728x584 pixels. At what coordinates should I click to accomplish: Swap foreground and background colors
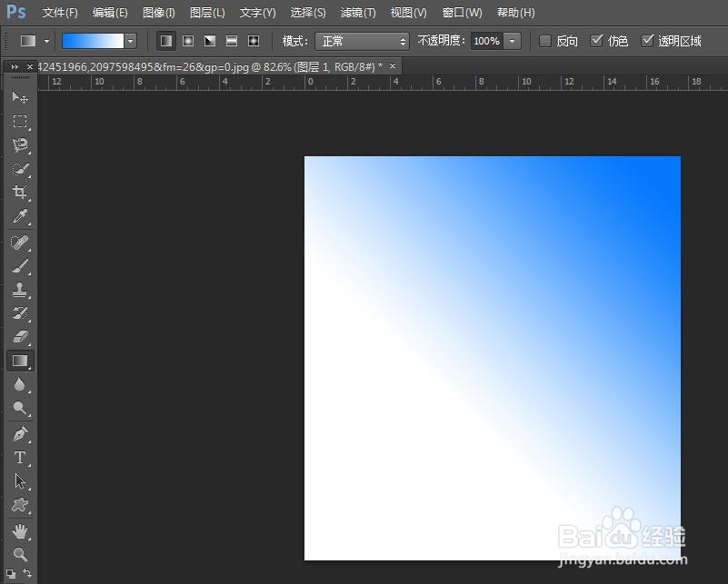point(27,574)
